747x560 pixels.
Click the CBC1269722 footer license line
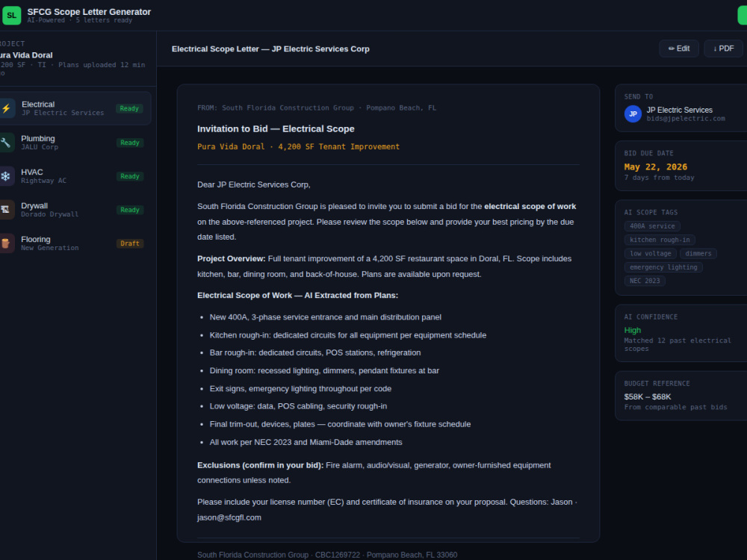(x=327, y=556)
